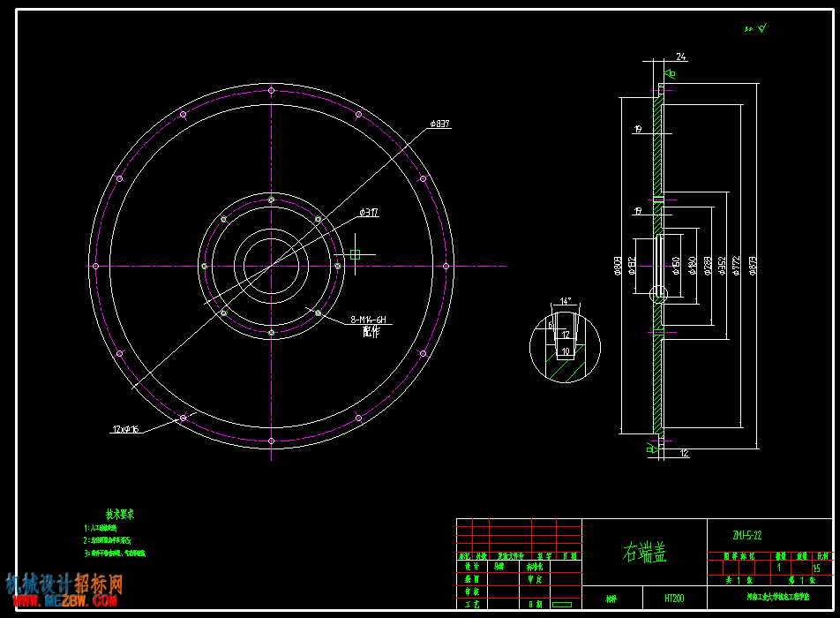Click the small detail circle on section view

click(658, 294)
